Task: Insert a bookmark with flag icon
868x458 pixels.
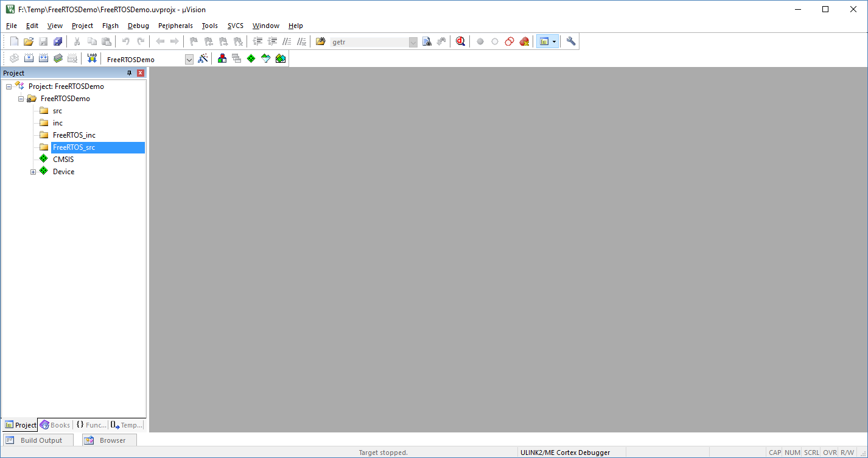Action: 194,41
